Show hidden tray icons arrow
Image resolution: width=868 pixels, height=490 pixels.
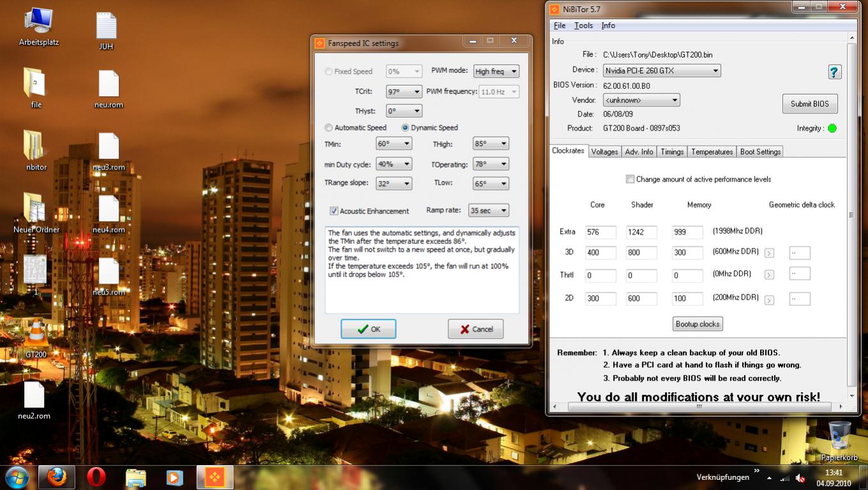[769, 478]
